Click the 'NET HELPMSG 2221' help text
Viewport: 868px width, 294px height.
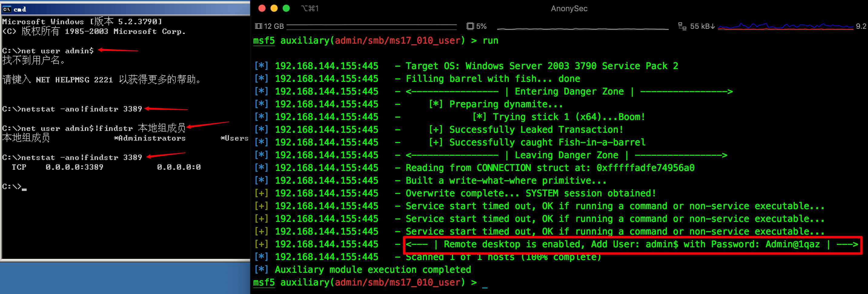pos(74,80)
